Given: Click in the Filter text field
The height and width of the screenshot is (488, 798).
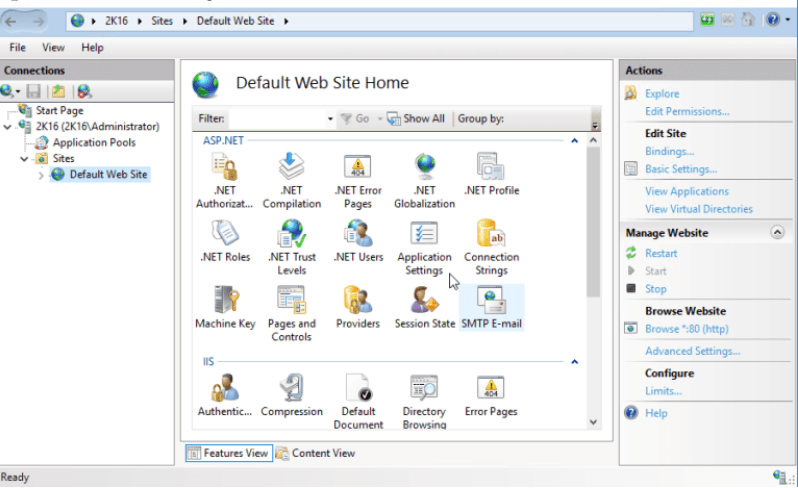Looking at the screenshot, I should point(277,119).
